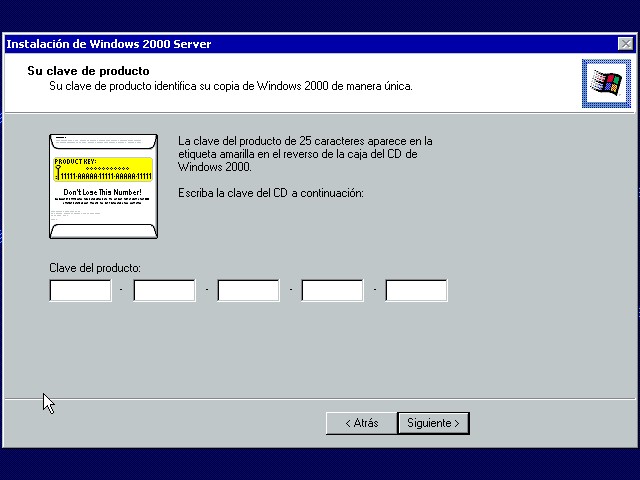
Task: Click the 'Clave del producto:' label
Action: point(95,268)
